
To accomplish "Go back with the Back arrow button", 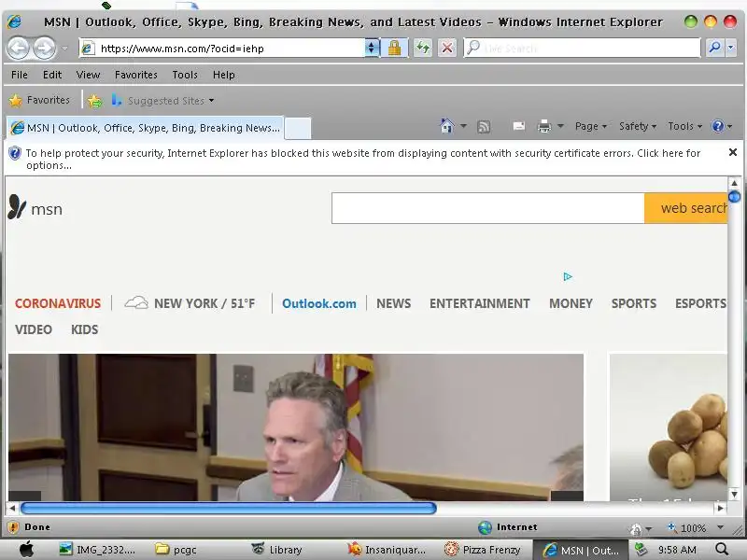I will click(x=19, y=49).
